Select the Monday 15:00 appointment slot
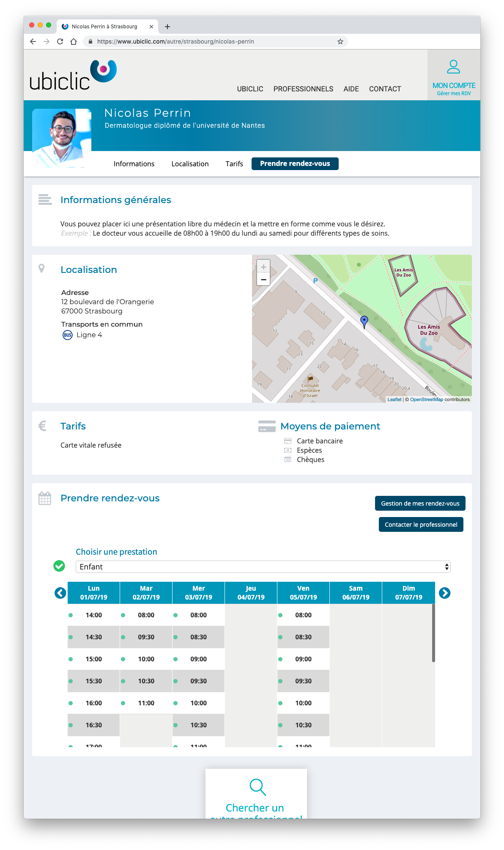504x850 pixels. (x=94, y=659)
